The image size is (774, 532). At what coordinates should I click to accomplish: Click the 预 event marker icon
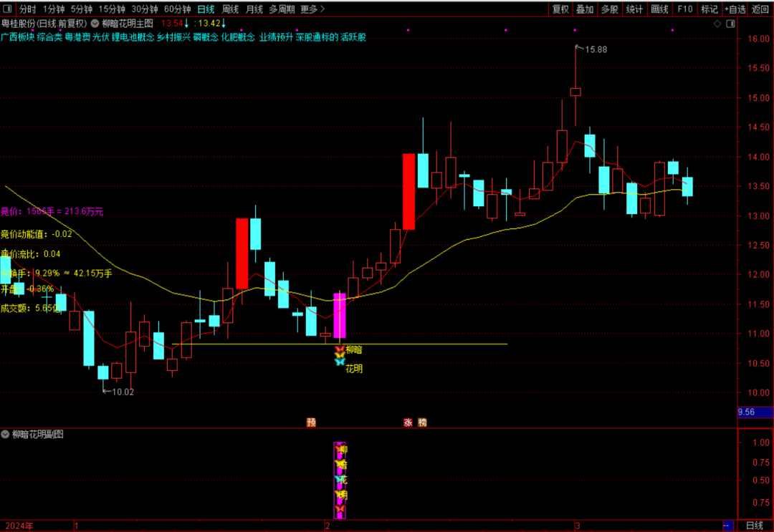[x=311, y=422]
